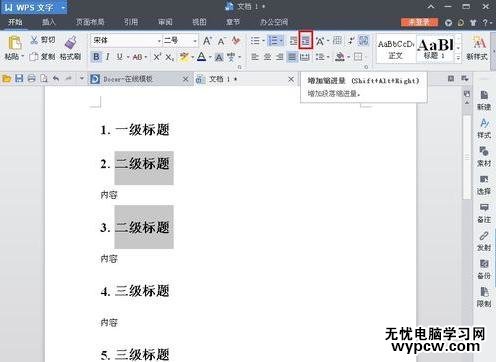Viewport: 496px width, 362px height.
Task: Apply paragraph shading fill color
Action: (x=340, y=57)
